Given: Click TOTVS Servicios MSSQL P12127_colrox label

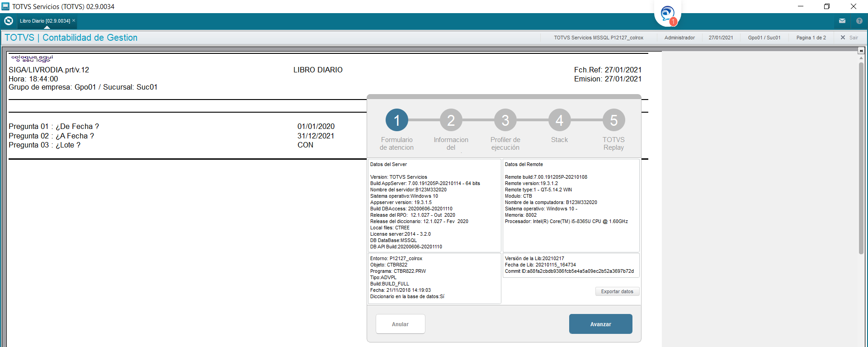Looking at the screenshot, I should pos(599,38).
